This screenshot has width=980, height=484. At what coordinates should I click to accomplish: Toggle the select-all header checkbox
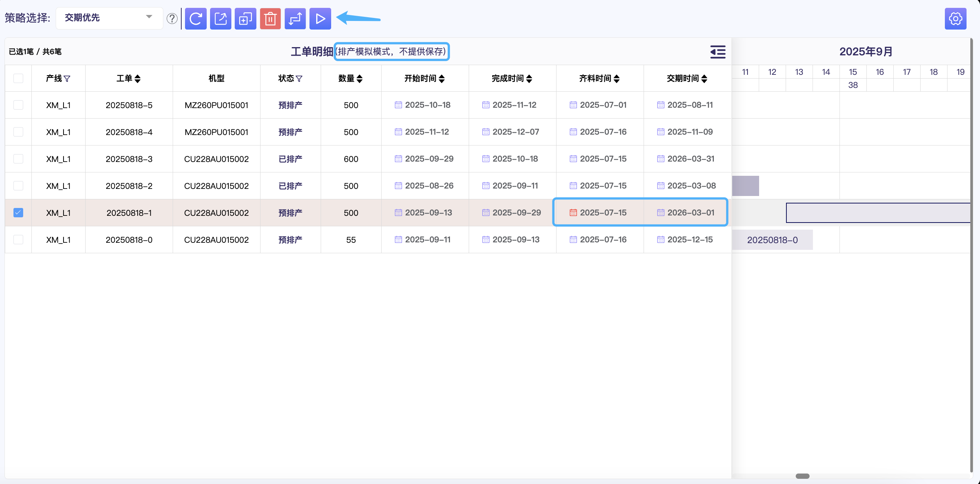pos(18,78)
